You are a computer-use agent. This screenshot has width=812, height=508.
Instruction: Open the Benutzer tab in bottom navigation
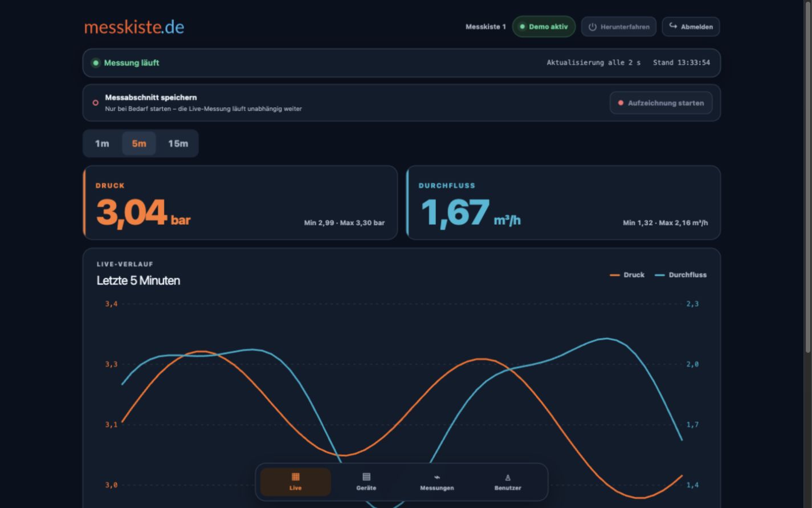coord(508,482)
